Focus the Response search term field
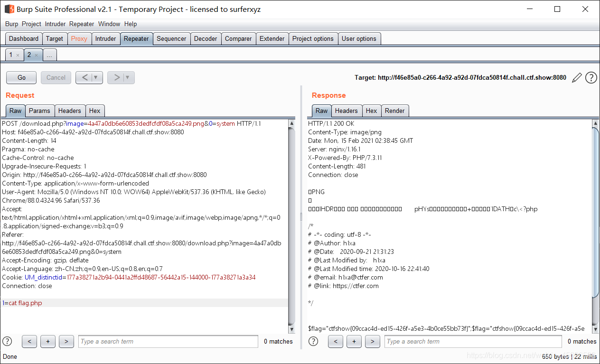Viewport: 600px width, 364px height. 474,341
